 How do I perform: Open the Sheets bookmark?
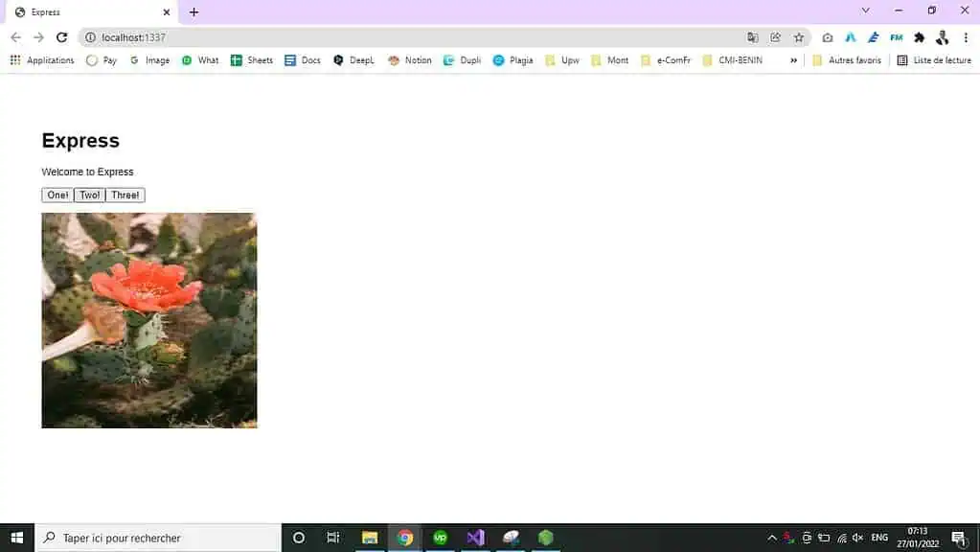pyautogui.click(x=252, y=60)
